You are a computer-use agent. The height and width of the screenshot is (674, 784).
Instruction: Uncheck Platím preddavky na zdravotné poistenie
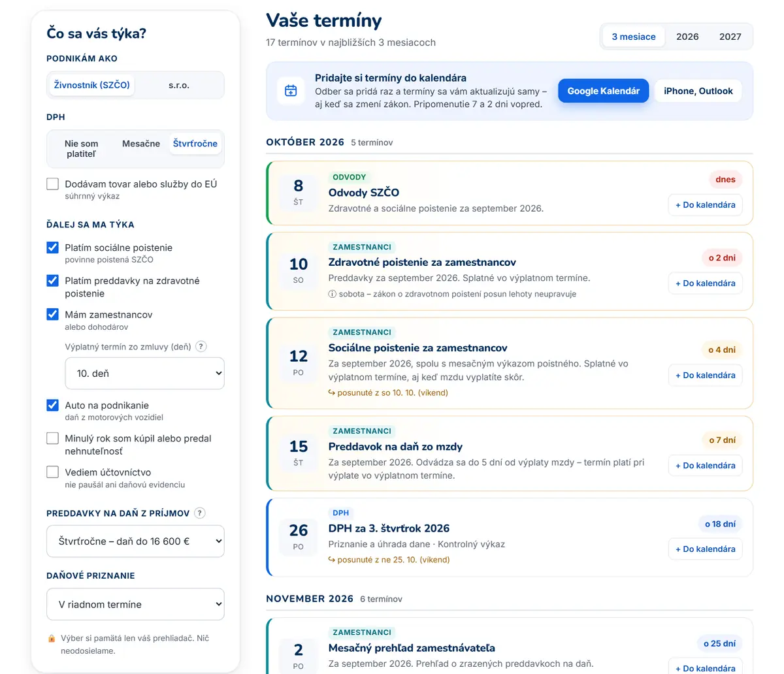coord(53,281)
